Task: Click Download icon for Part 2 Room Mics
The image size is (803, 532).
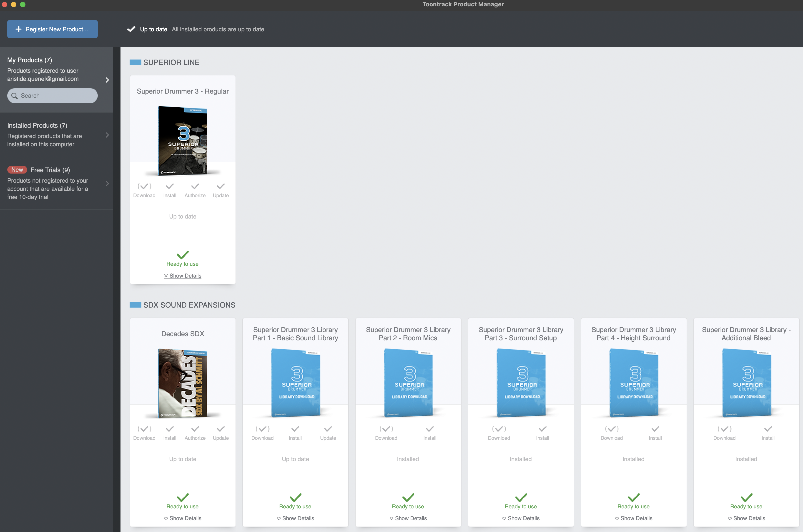Action: tap(386, 429)
